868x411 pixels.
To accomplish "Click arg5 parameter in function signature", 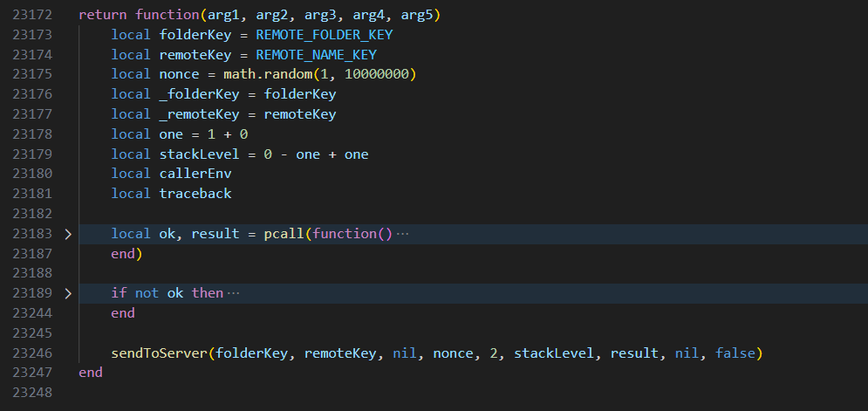I will tap(417, 15).
